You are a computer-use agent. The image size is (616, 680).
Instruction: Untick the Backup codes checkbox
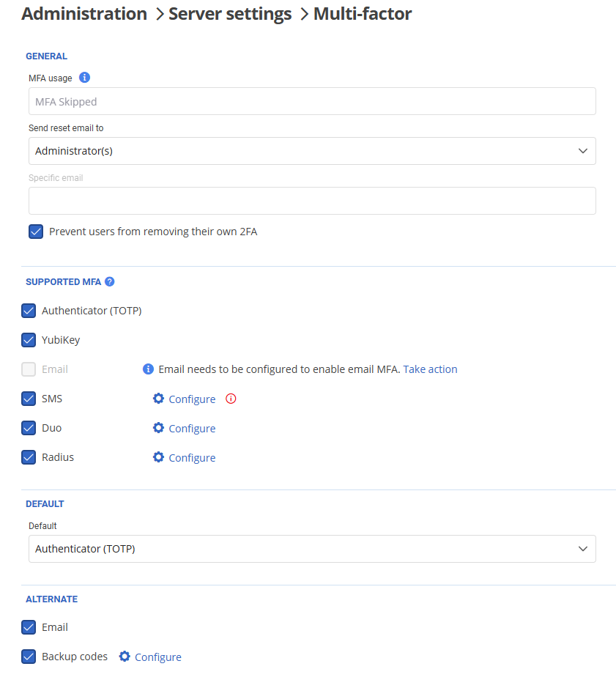point(29,657)
